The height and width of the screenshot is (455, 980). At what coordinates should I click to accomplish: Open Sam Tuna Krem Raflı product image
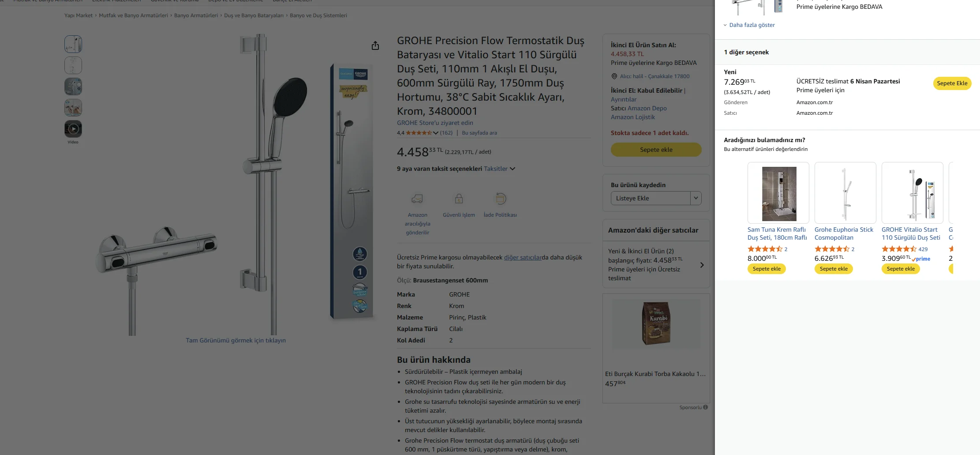778,193
